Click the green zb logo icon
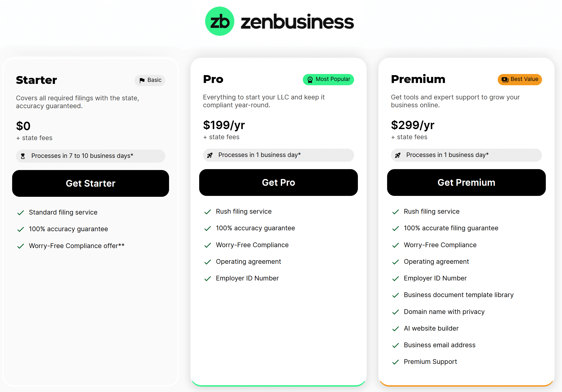The height and width of the screenshot is (392, 562). point(220,21)
